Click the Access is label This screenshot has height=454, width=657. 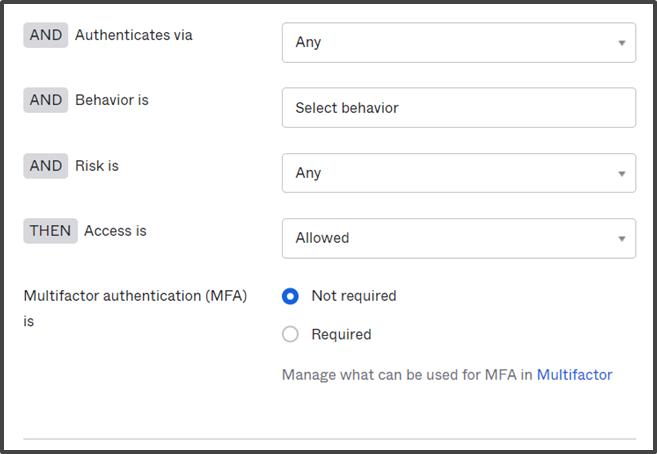115,231
